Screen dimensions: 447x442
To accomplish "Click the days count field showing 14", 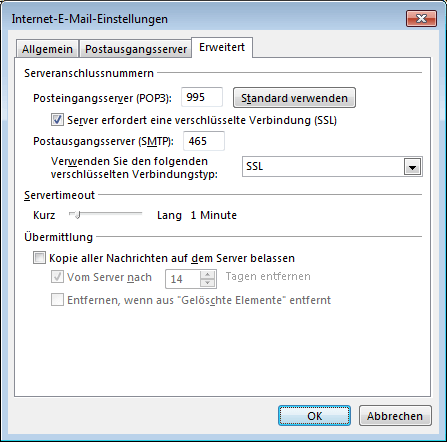I will coord(183,279).
